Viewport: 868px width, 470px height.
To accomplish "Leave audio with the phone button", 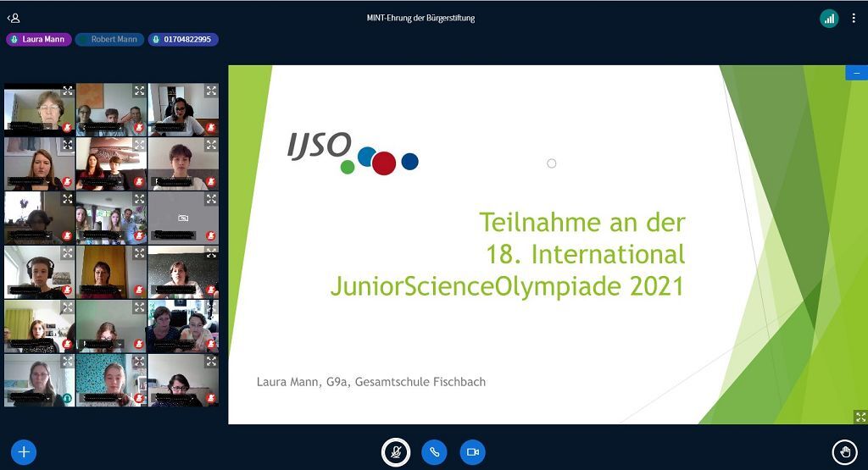I will tap(434, 452).
